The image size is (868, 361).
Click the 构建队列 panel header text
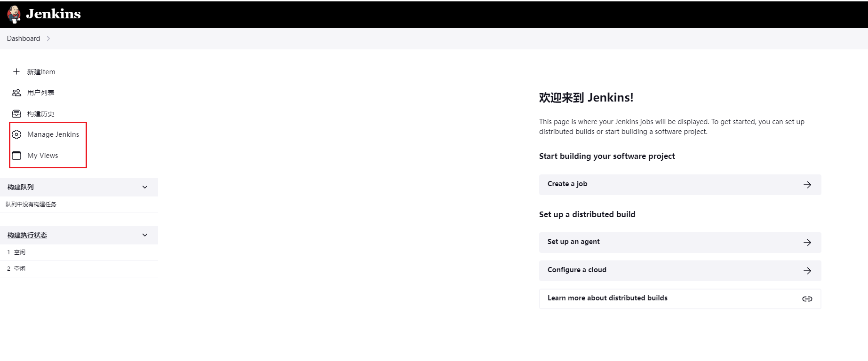(21, 187)
